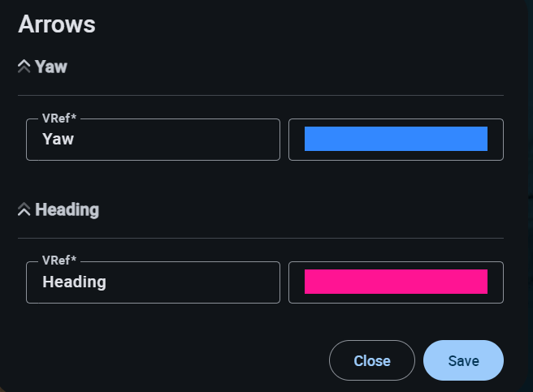Viewport: 533px width, 392px height.
Task: Click the Yaw color picker box border
Action: (396, 120)
